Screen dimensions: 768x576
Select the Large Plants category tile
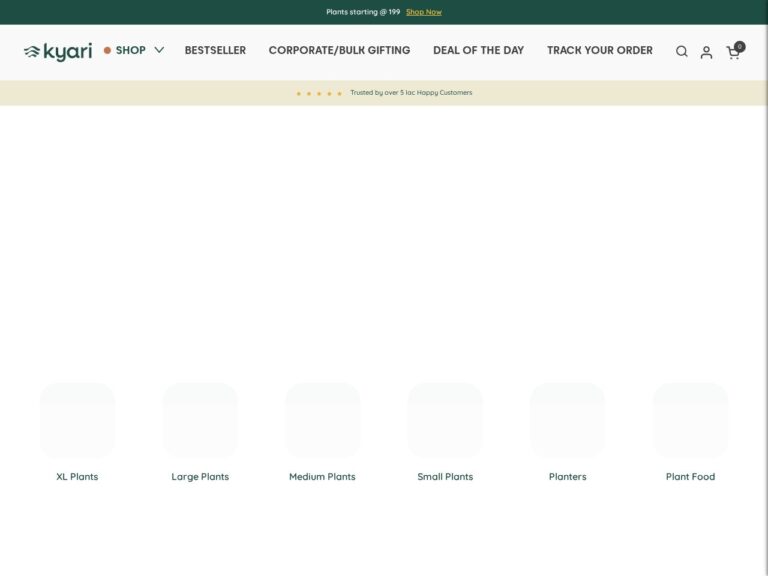(200, 420)
